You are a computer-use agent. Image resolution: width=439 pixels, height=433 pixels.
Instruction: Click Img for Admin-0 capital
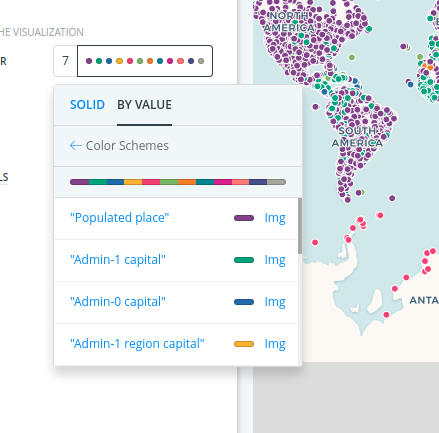pos(275,302)
